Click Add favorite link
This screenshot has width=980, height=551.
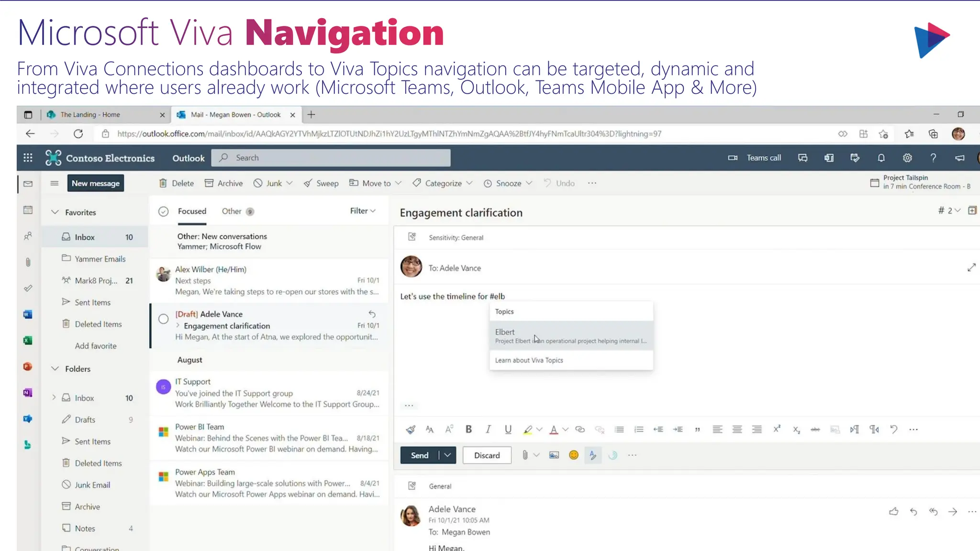pos(96,346)
